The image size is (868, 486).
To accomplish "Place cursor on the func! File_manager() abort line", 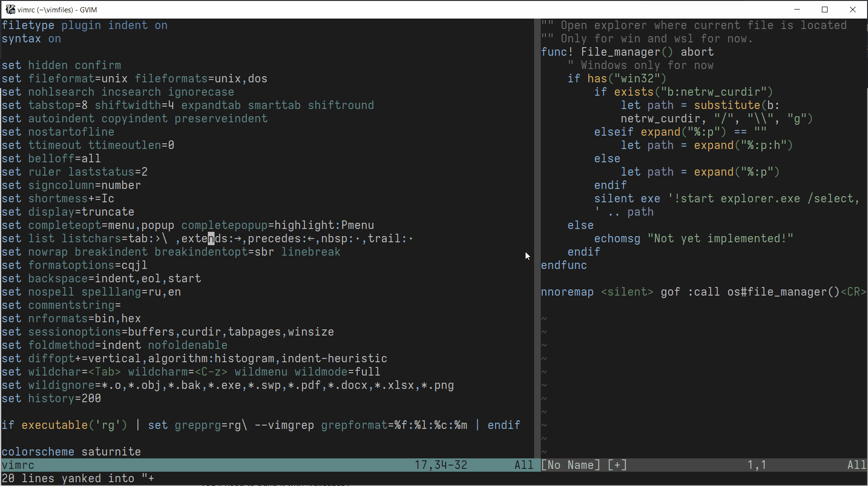I will (x=628, y=52).
